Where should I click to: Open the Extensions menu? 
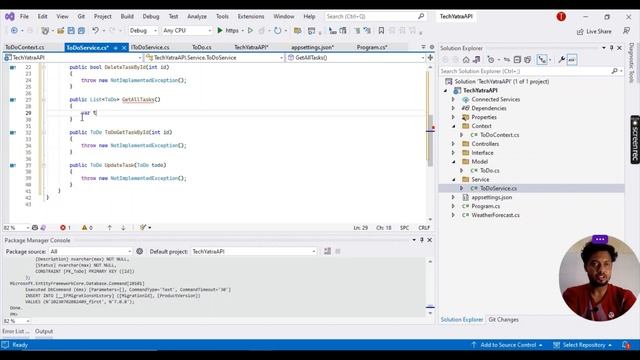coord(251,17)
